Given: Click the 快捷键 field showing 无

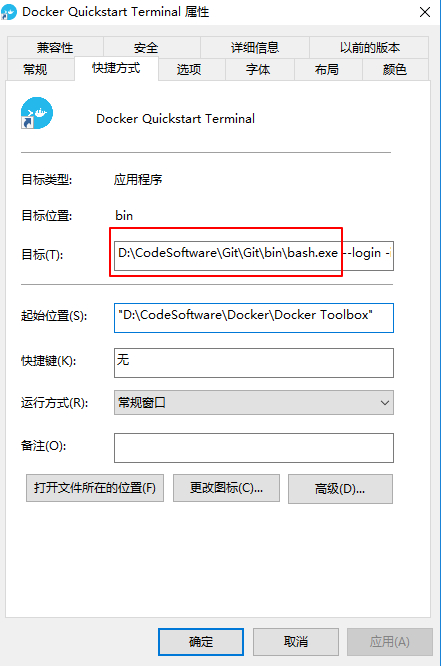Looking at the screenshot, I should point(254,363).
